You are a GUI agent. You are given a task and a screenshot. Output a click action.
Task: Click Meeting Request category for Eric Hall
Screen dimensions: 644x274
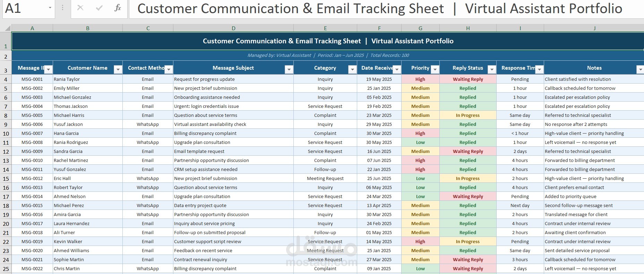(x=325, y=178)
